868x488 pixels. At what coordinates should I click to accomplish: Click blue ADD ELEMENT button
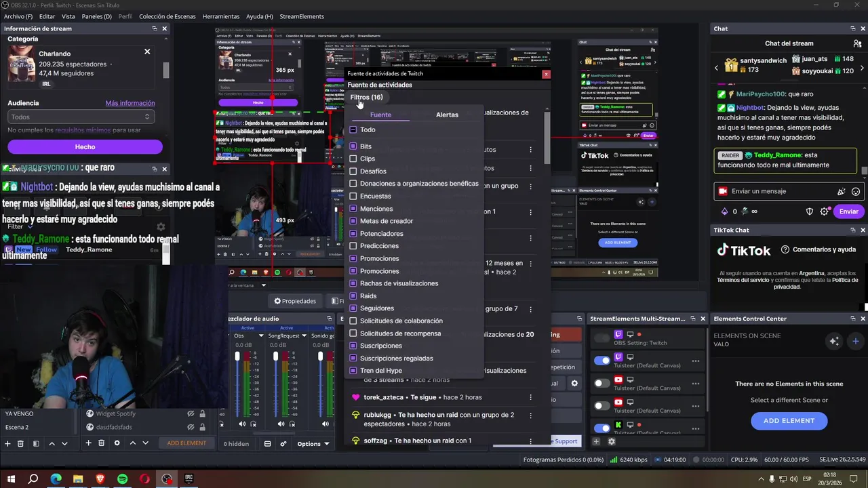point(789,421)
